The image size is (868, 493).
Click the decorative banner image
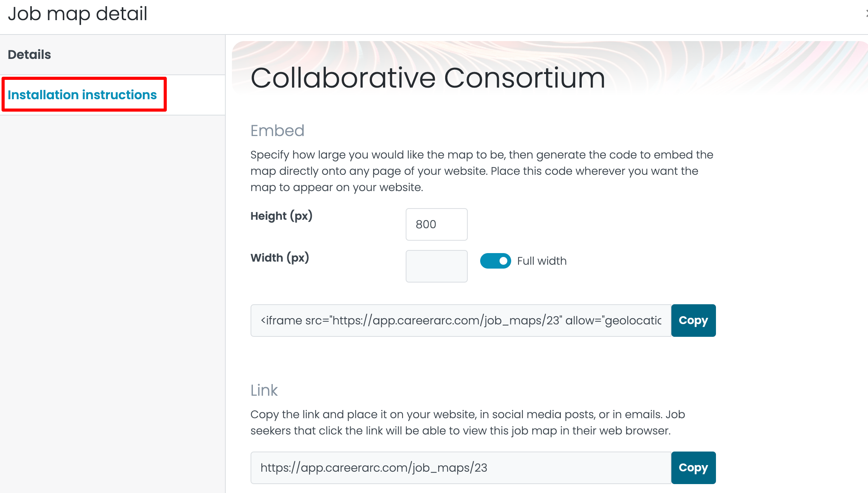[737, 66]
